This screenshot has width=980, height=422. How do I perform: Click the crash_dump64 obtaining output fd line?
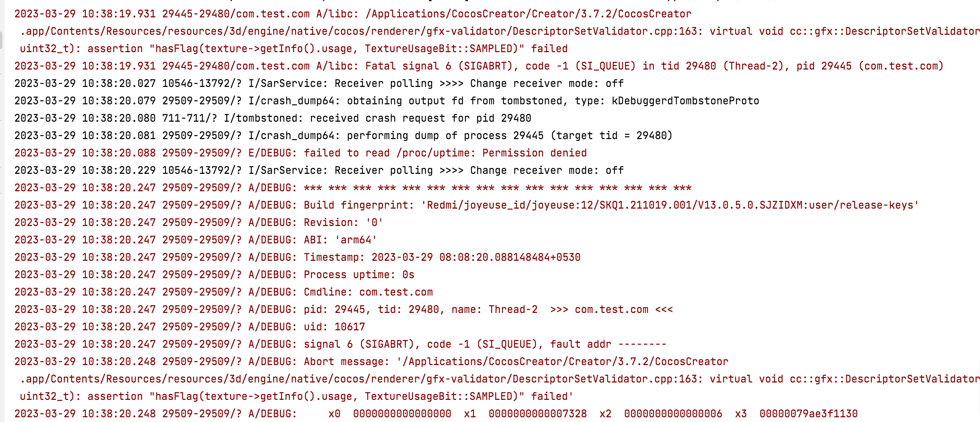(x=387, y=101)
